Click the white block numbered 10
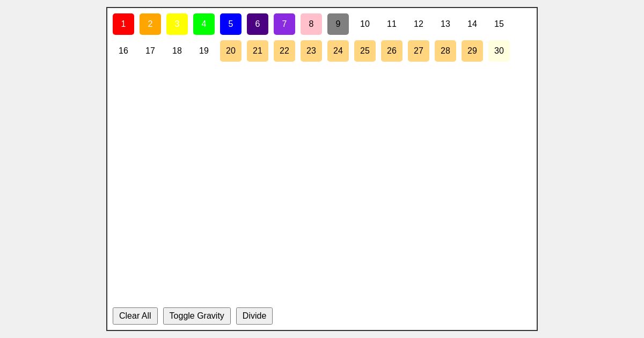The image size is (644, 338). tap(365, 24)
